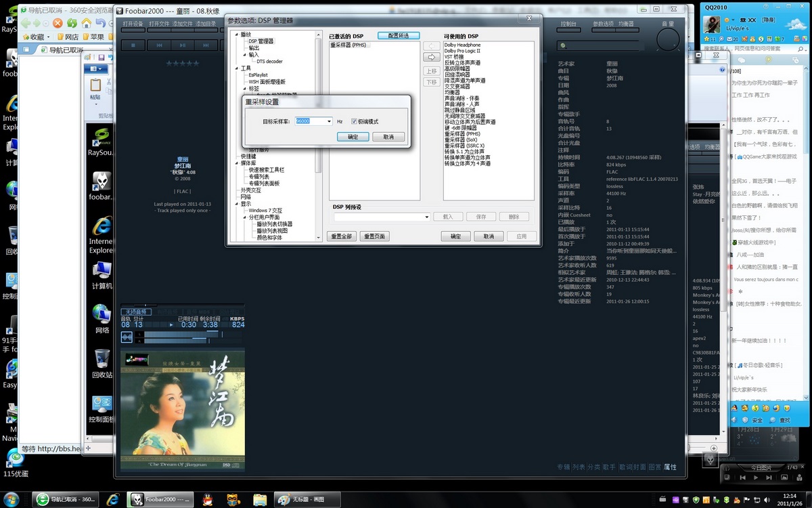The image size is (812, 508).
Task: Click the five-star rating in Foobar2000
Action: pos(183,63)
